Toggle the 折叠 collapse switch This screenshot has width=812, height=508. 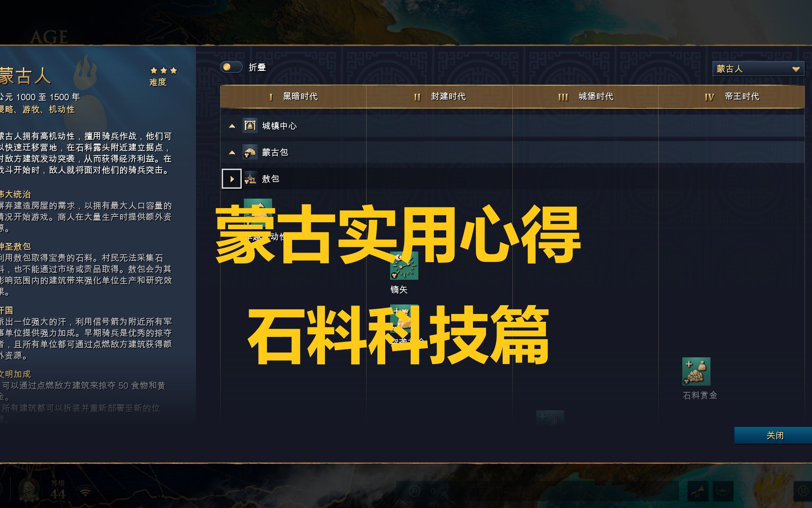coord(231,67)
